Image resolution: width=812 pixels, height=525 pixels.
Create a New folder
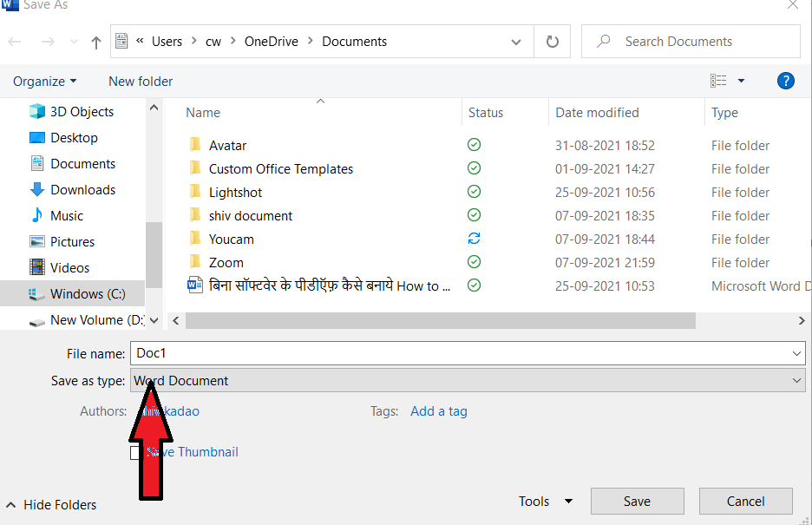point(140,81)
